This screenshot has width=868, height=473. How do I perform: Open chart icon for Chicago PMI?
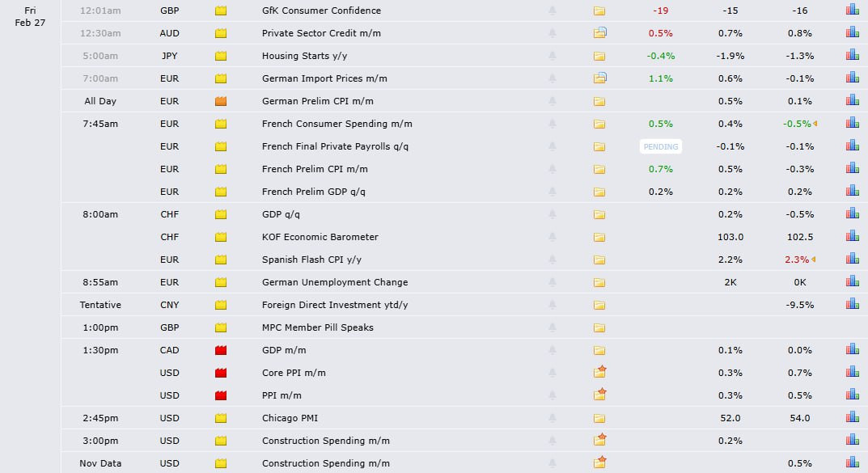(852, 418)
